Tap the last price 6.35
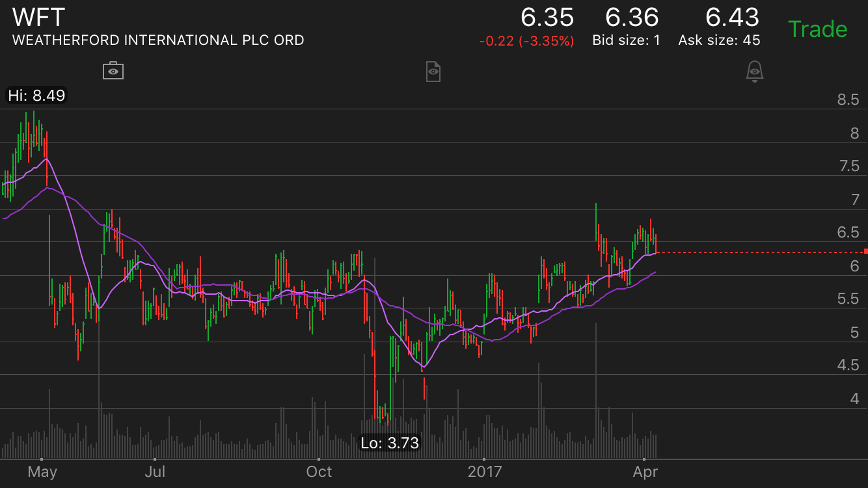Image resolution: width=868 pixels, height=488 pixels. coord(547,17)
